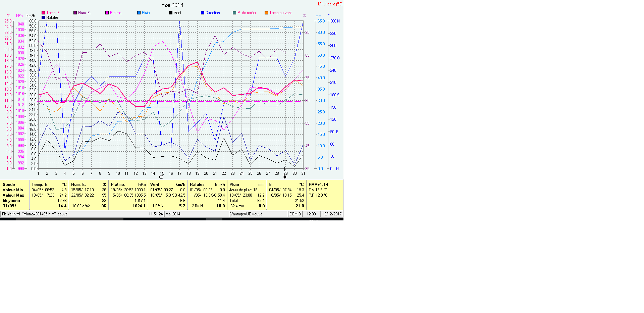Click the '90 E' direction axis label
Screen dimensions: 644x313
(x=334, y=132)
